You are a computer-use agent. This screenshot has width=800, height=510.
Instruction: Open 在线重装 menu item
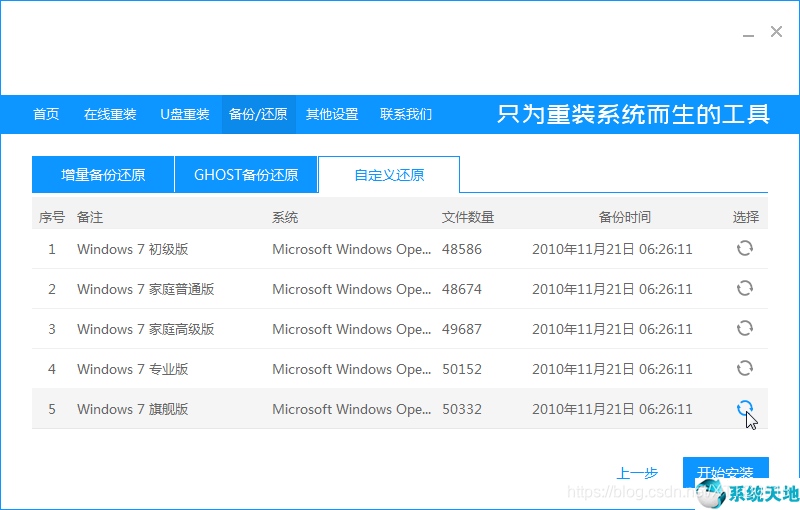coord(110,114)
